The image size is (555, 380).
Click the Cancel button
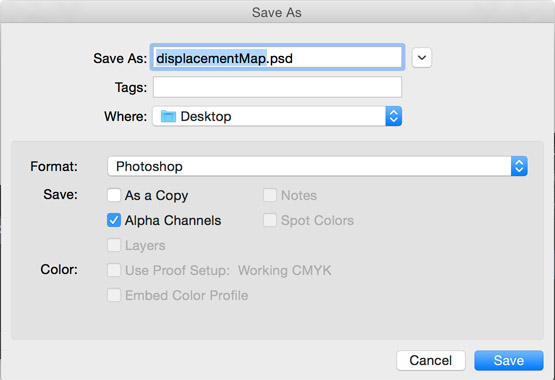coord(431,360)
